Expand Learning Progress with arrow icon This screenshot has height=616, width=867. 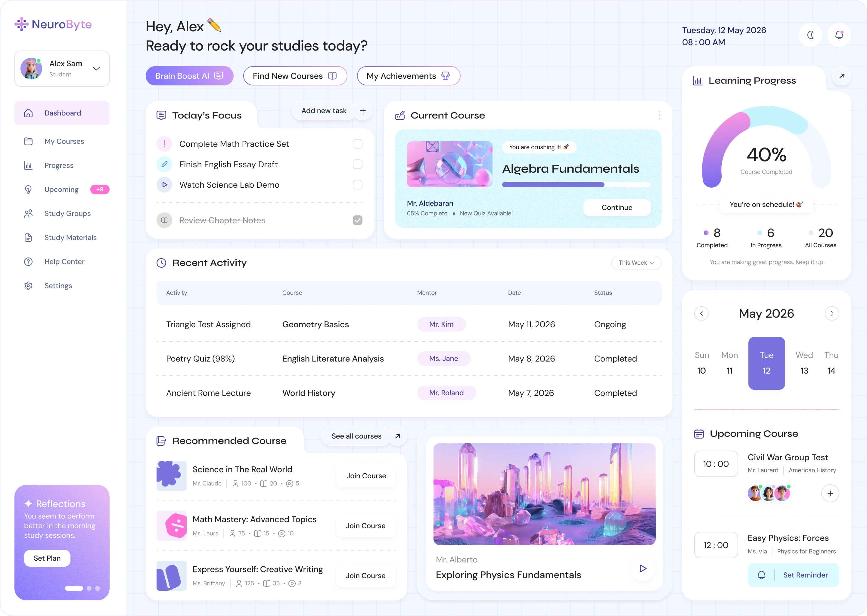tap(842, 76)
